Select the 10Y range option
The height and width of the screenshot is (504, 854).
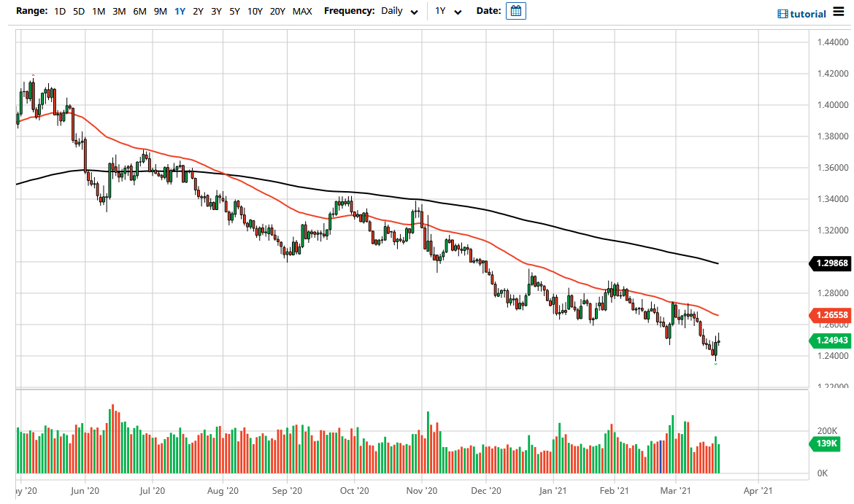(x=255, y=12)
